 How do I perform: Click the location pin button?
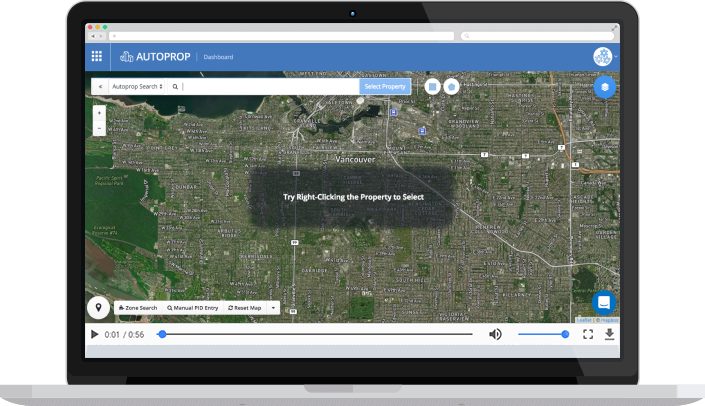pyautogui.click(x=99, y=307)
